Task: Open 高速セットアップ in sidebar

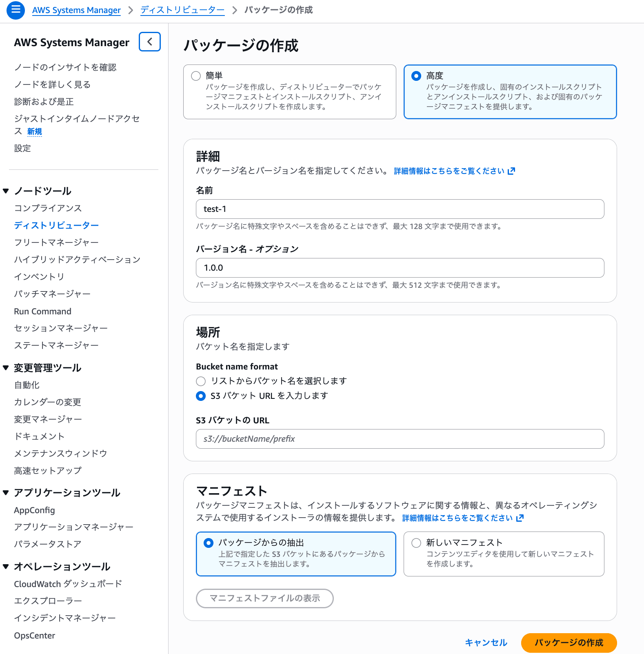Action: coord(48,471)
